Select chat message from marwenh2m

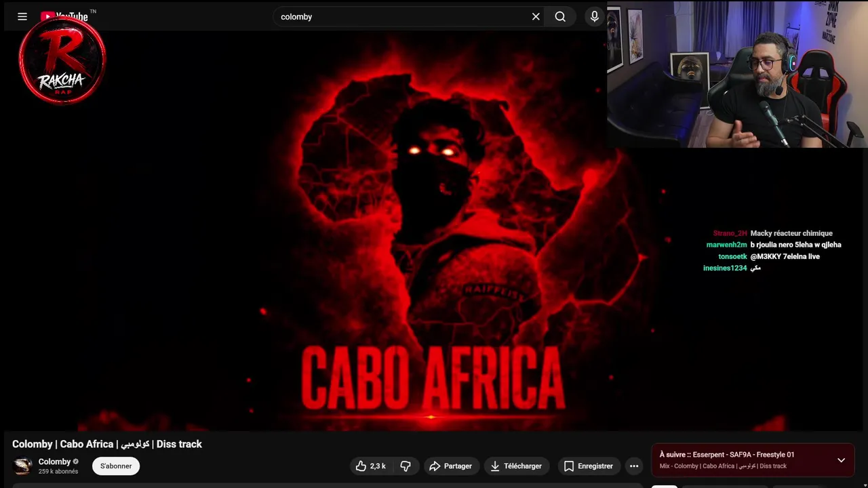coord(774,245)
